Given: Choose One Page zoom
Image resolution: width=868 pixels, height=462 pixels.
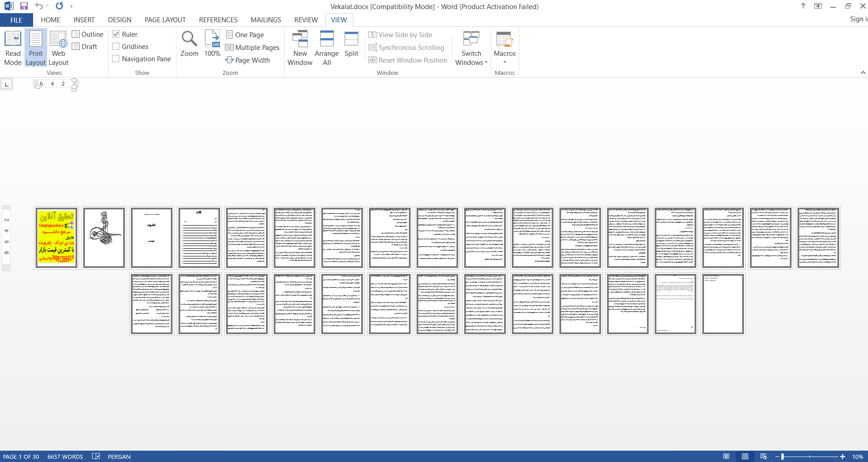Looking at the screenshot, I should click(x=245, y=35).
